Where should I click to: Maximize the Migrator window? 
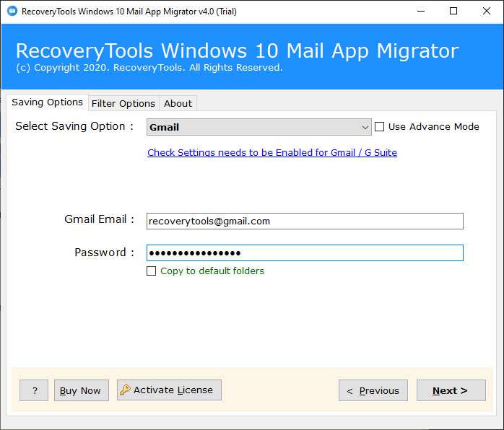(x=453, y=12)
